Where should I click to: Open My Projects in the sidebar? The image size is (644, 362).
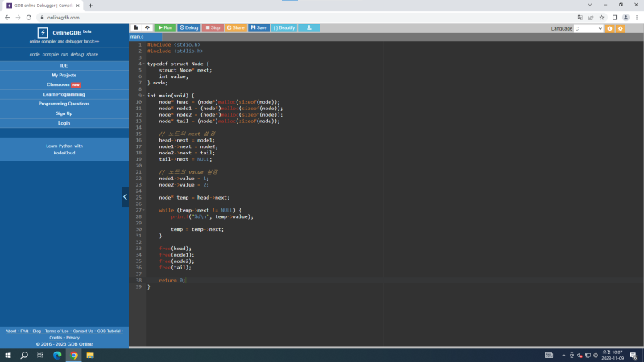click(64, 75)
